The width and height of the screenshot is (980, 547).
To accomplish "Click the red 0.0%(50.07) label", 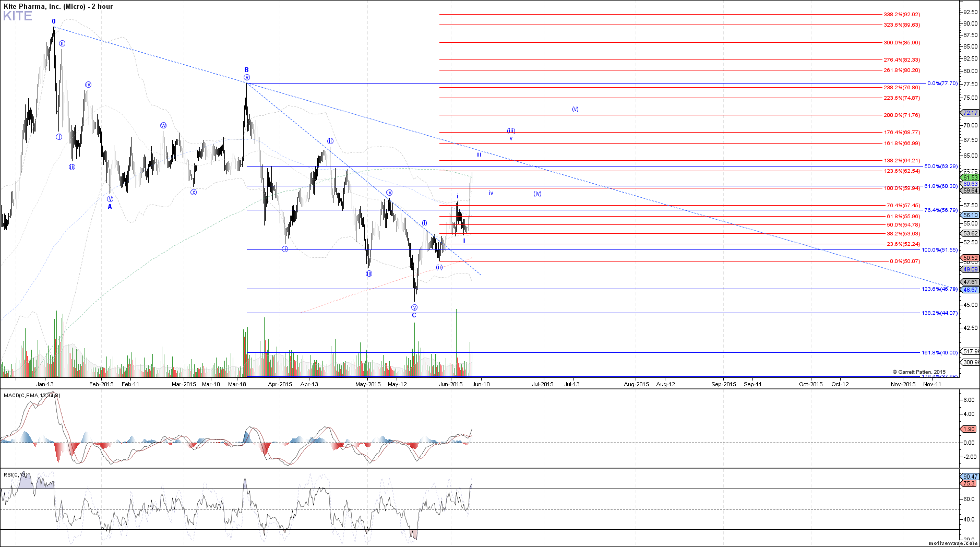I will click(905, 261).
